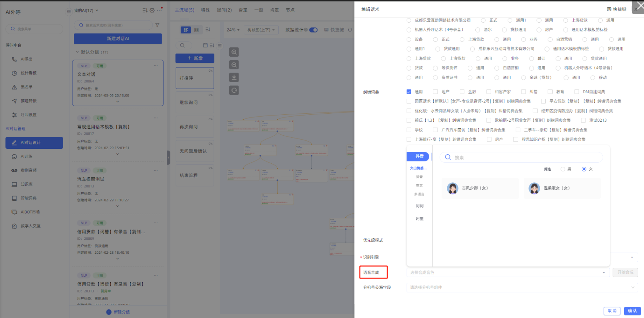Screen dimensions: 644x318
Task: Select the 阿里 voice provider tab
Action: pos(419,219)
